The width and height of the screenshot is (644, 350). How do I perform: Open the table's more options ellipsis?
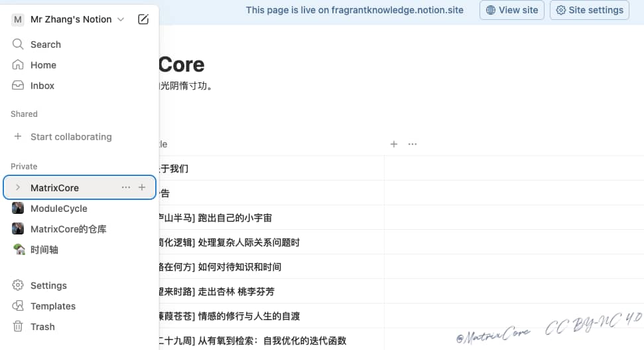pyautogui.click(x=413, y=144)
